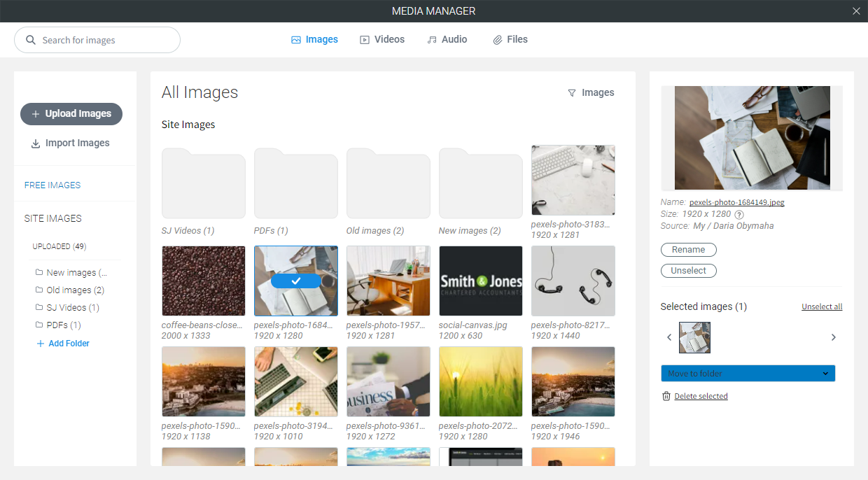Open the Move to folder dropdown
This screenshot has height=480, width=868.
pos(748,374)
